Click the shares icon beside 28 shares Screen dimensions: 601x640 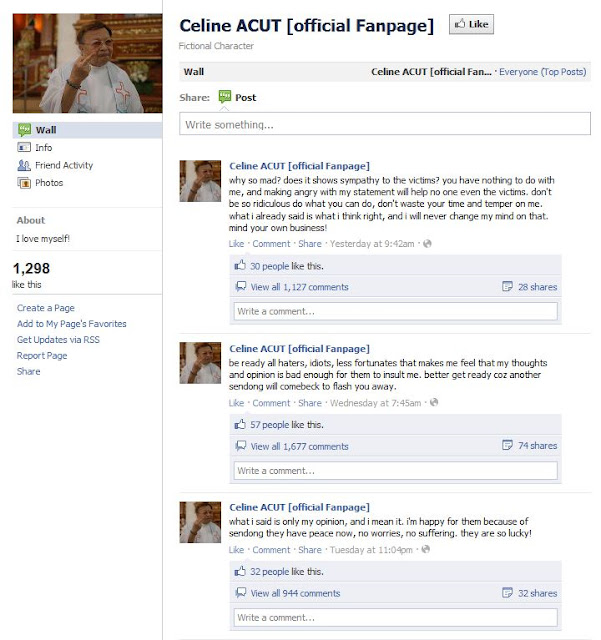[x=507, y=287]
